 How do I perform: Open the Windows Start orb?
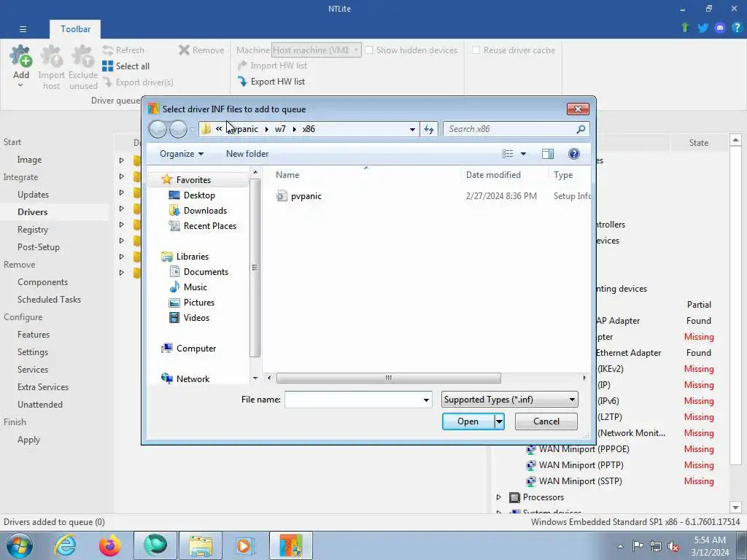click(20, 545)
